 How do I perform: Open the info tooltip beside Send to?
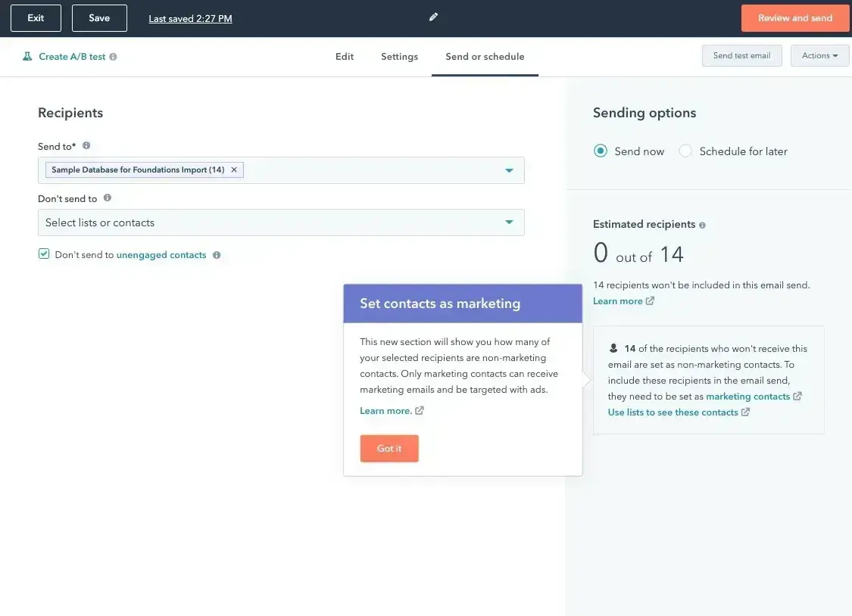click(x=86, y=145)
